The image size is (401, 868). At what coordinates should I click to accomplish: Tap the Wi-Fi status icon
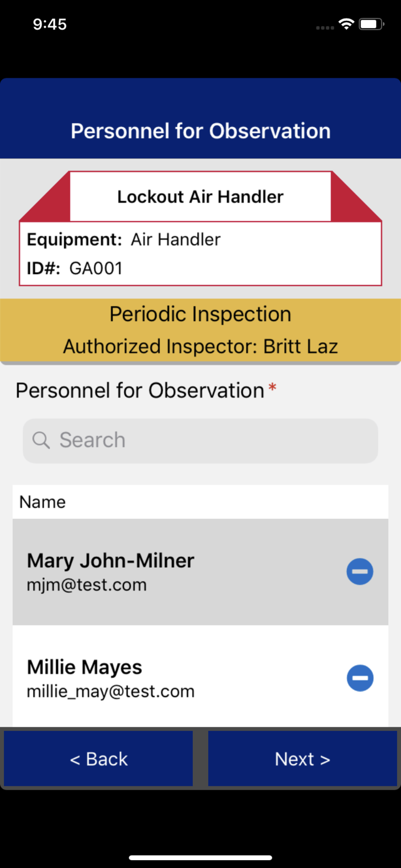346,24
